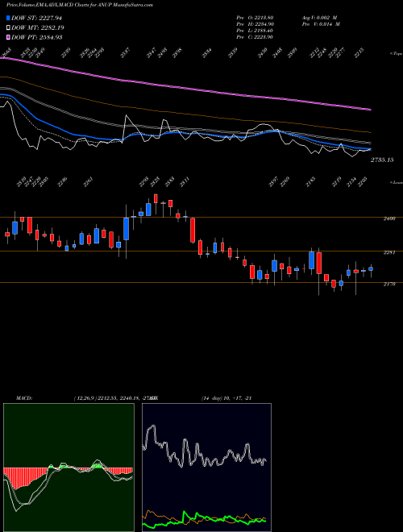Open the ADX indicator chart panel
Viewport: 403px width, 532px height.
click(x=206, y=468)
